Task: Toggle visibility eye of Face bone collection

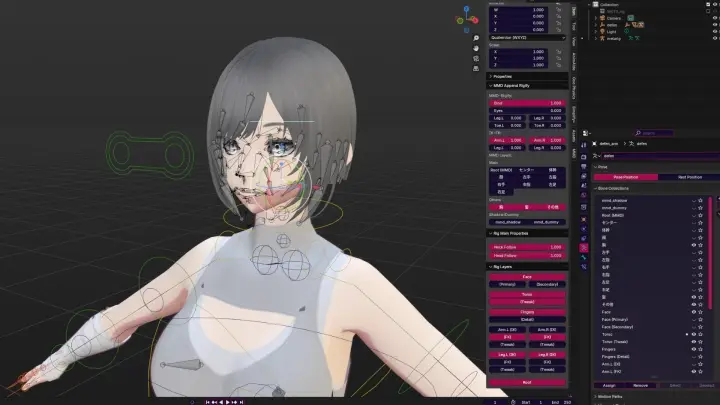Action: click(694, 312)
